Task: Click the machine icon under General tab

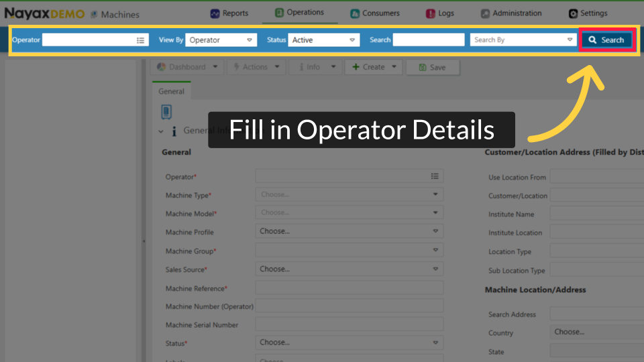Action: [166, 112]
